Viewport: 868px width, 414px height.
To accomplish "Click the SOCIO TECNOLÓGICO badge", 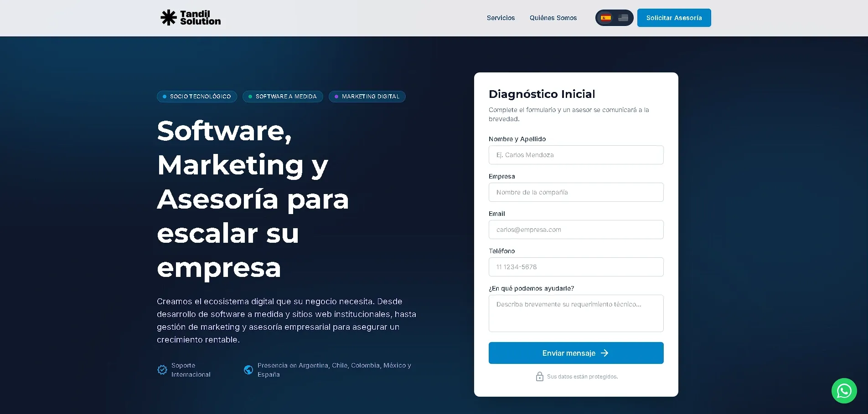I will [197, 97].
